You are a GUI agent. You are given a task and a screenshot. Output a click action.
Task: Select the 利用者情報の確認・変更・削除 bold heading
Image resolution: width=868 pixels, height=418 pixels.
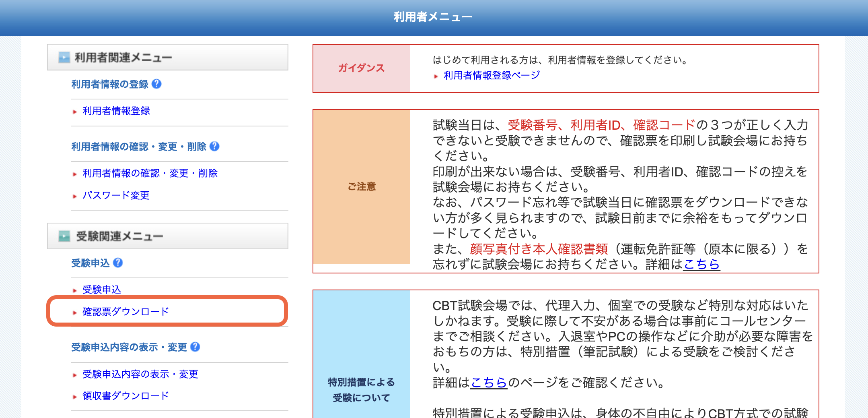[139, 146]
